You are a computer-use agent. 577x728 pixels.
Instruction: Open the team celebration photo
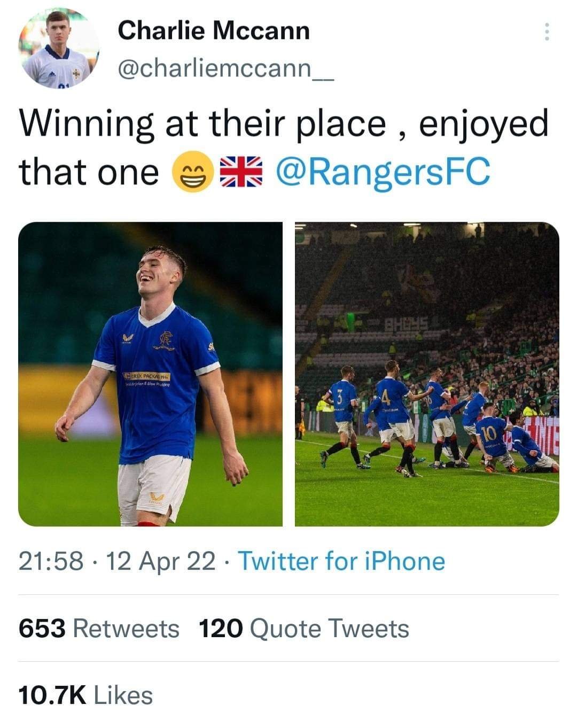click(427, 374)
